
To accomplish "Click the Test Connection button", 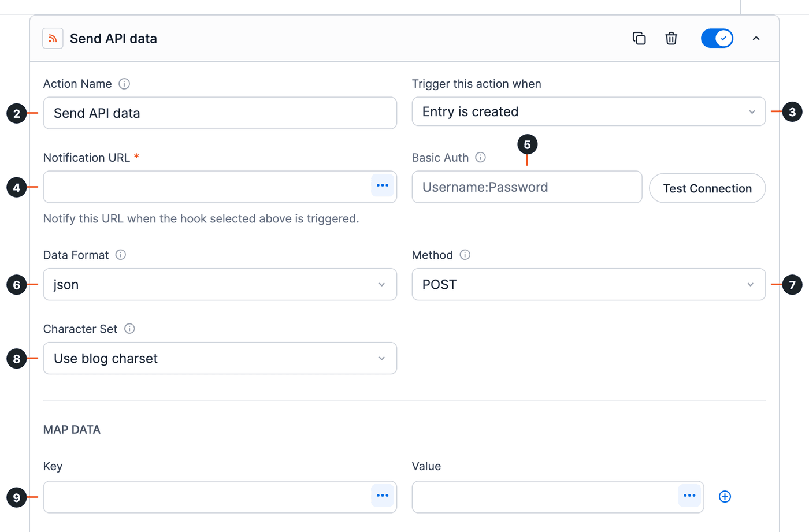I will coord(707,188).
